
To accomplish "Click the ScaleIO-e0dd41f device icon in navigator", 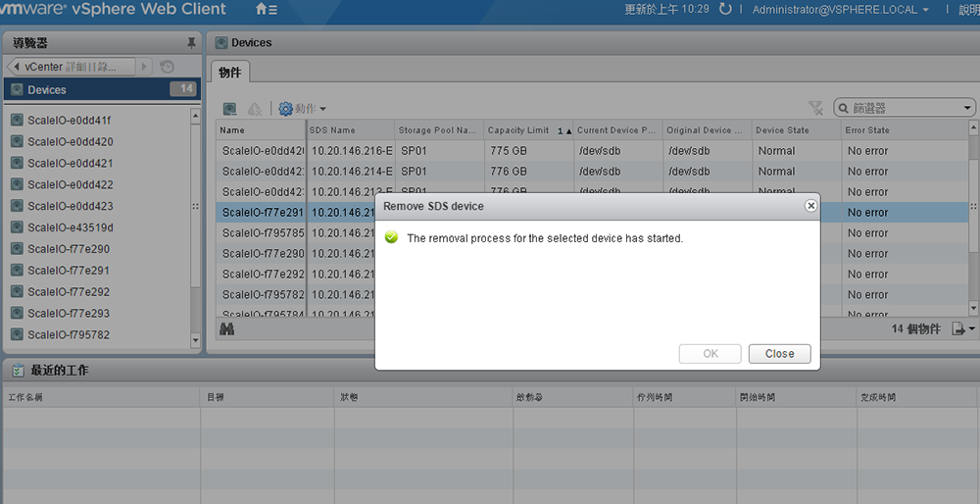I will [x=17, y=120].
